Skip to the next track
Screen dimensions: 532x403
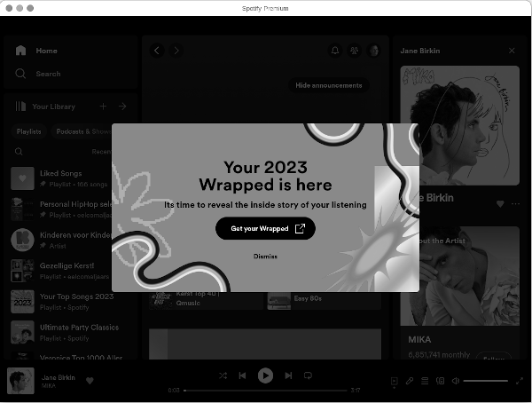pyautogui.click(x=288, y=375)
